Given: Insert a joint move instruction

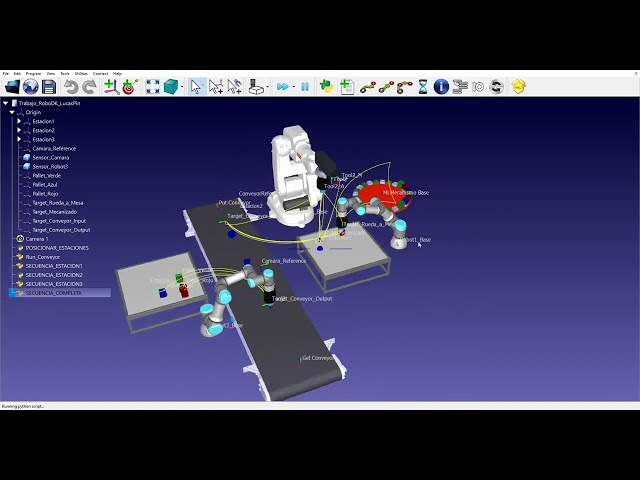Looking at the screenshot, I should click(x=367, y=87).
